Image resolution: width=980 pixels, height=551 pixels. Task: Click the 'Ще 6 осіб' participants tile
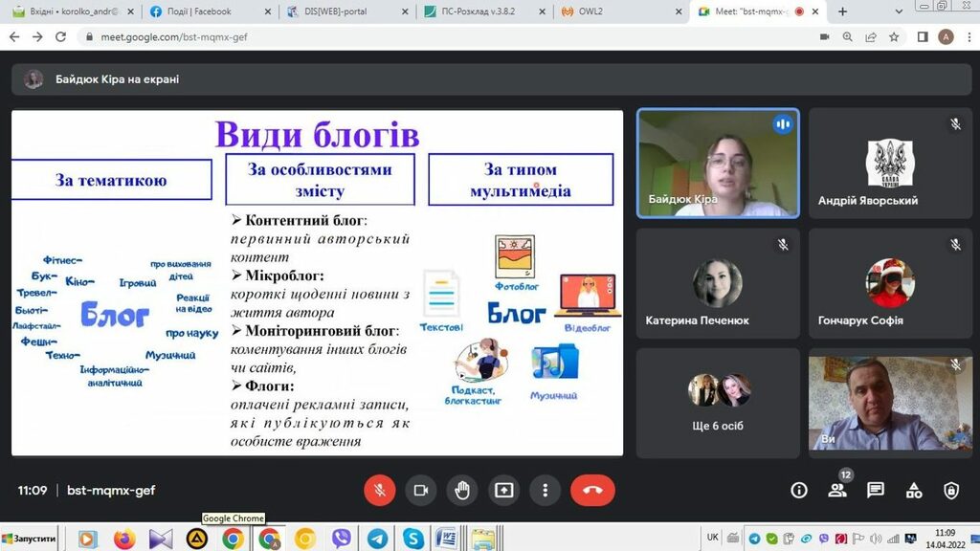[718, 402]
